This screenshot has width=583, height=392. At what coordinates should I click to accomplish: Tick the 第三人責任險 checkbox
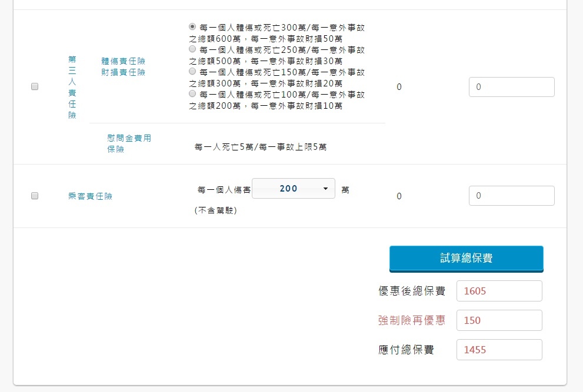click(x=35, y=86)
